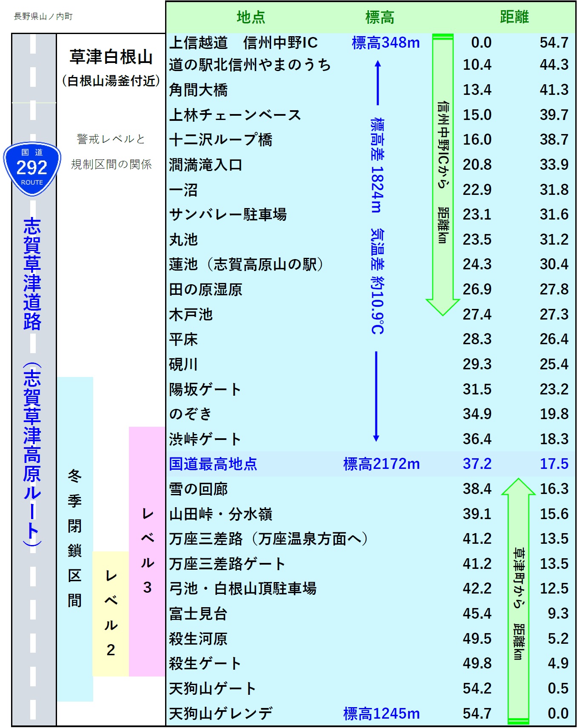Click the 富士見台 entry

(198, 614)
